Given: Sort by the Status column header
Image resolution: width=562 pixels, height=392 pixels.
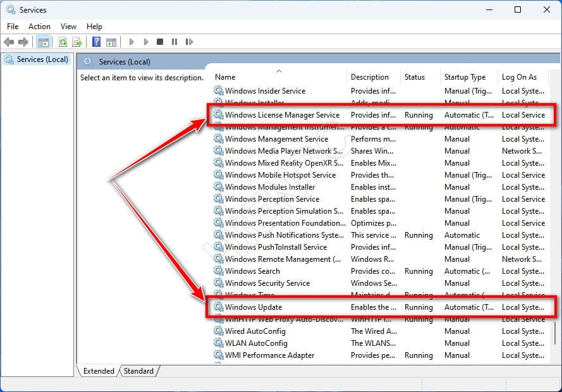Looking at the screenshot, I should (x=420, y=77).
